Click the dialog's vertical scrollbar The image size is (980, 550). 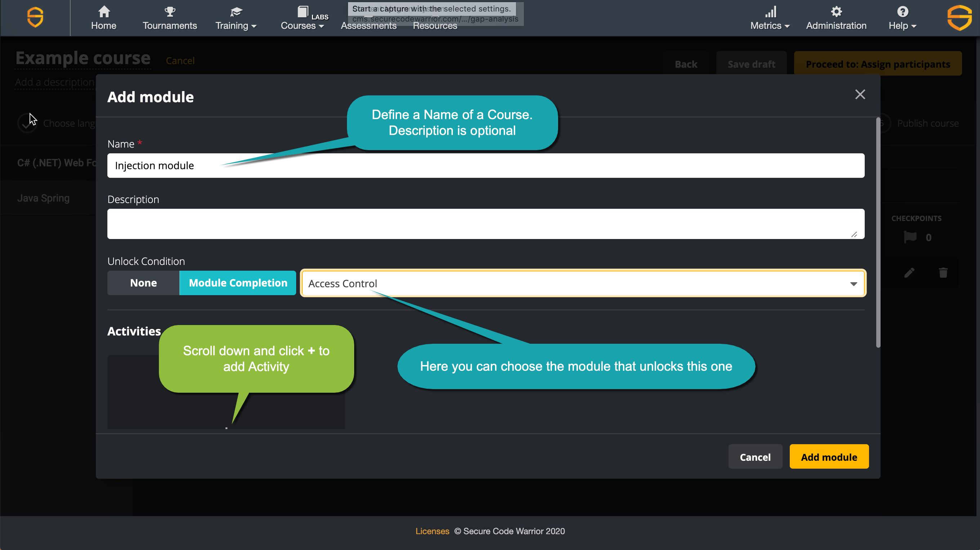[878, 233]
